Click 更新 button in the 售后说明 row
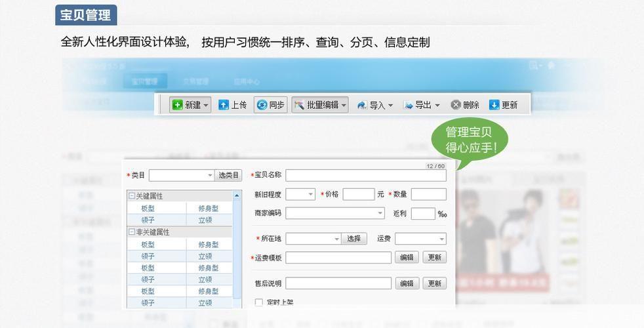Screen dimensions: 644x328 pos(435,283)
